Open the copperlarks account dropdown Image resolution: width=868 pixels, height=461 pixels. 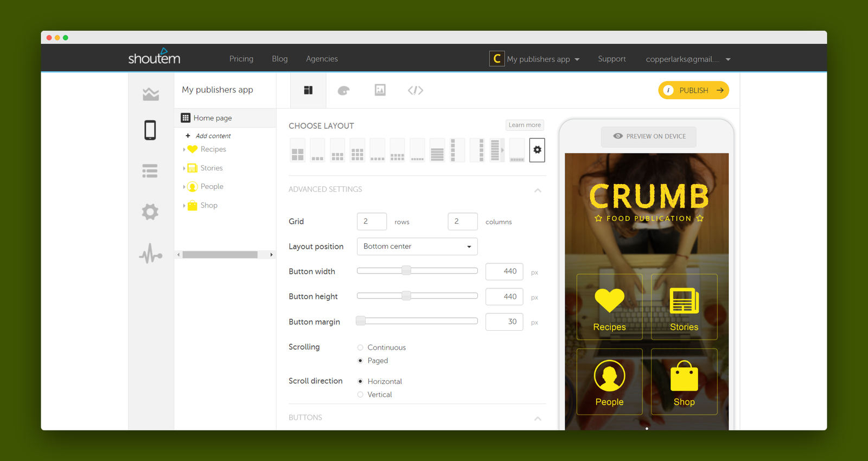click(688, 59)
